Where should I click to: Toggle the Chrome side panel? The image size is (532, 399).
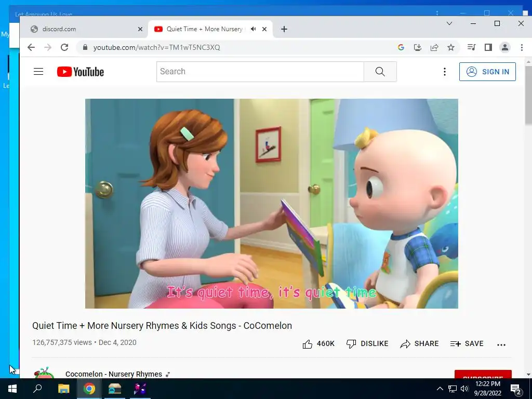pyautogui.click(x=488, y=47)
